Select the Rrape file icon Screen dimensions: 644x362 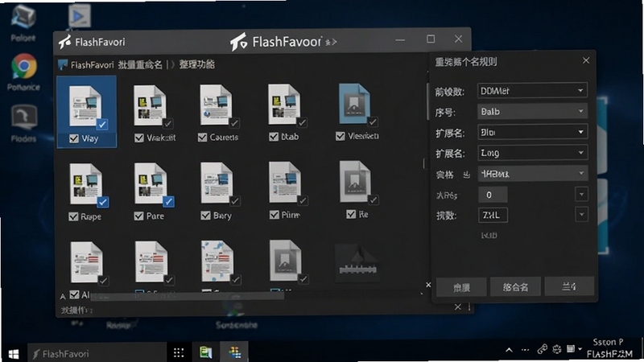click(86, 184)
